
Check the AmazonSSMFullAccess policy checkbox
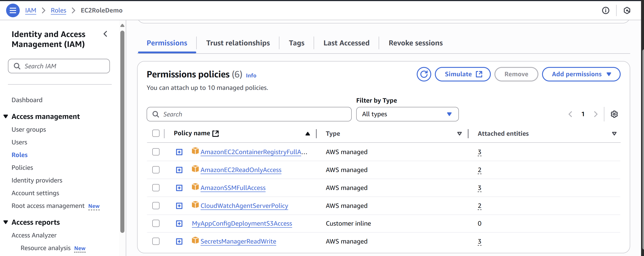(x=156, y=188)
